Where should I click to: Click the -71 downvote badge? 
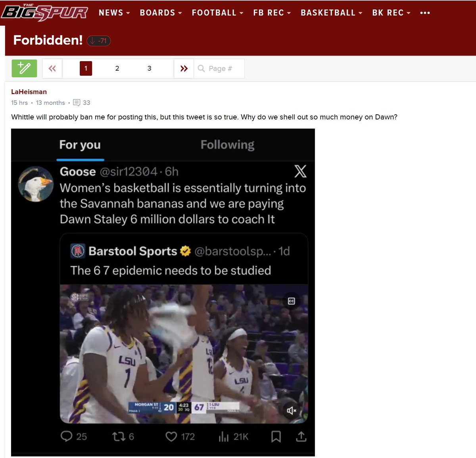[99, 40]
